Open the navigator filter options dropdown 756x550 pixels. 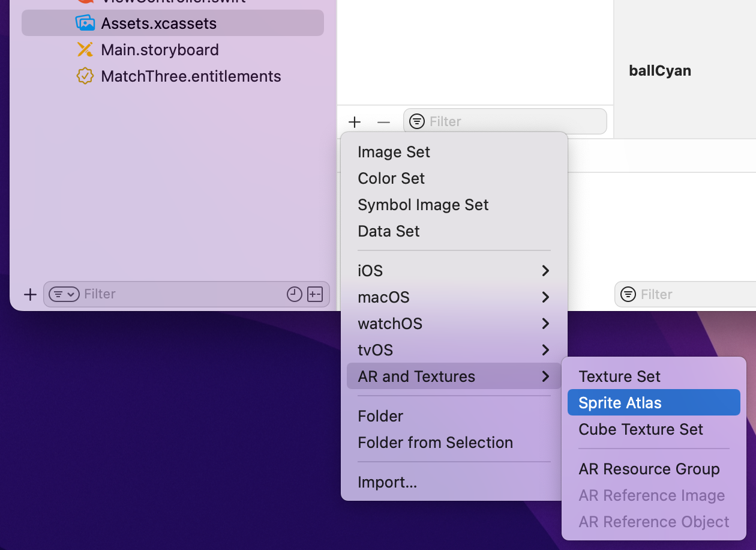[x=64, y=294]
